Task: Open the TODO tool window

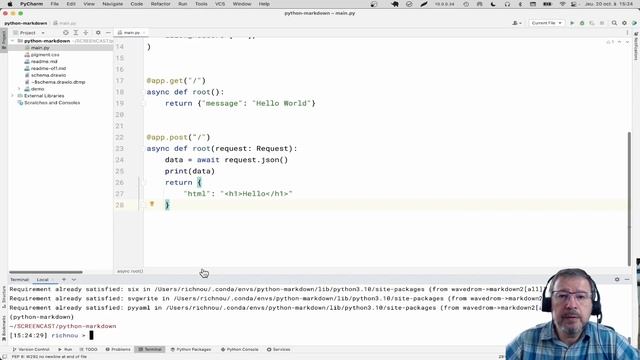Action: pyautogui.click(x=89, y=350)
